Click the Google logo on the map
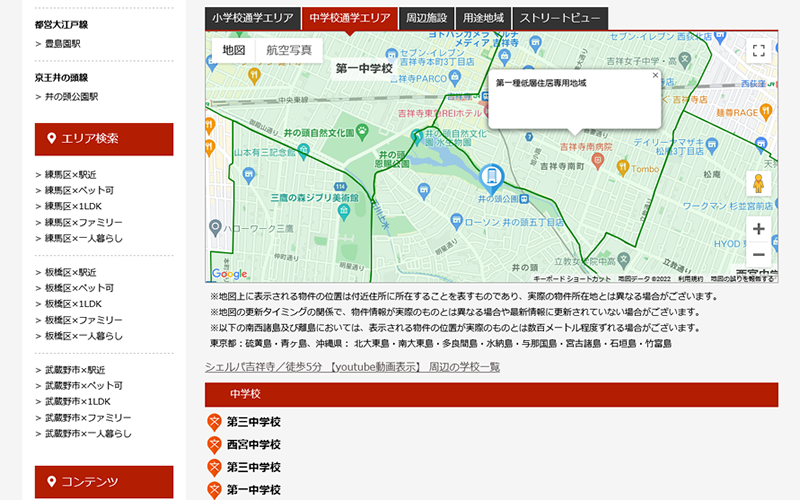Screen dimensions: 800x500 click(x=229, y=273)
